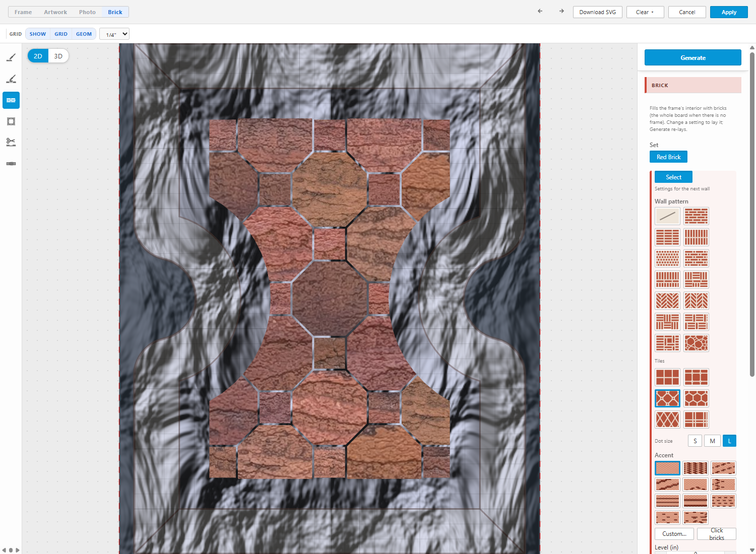This screenshot has width=756, height=554.
Task: Switch the view to 3D
Action: (x=58, y=56)
